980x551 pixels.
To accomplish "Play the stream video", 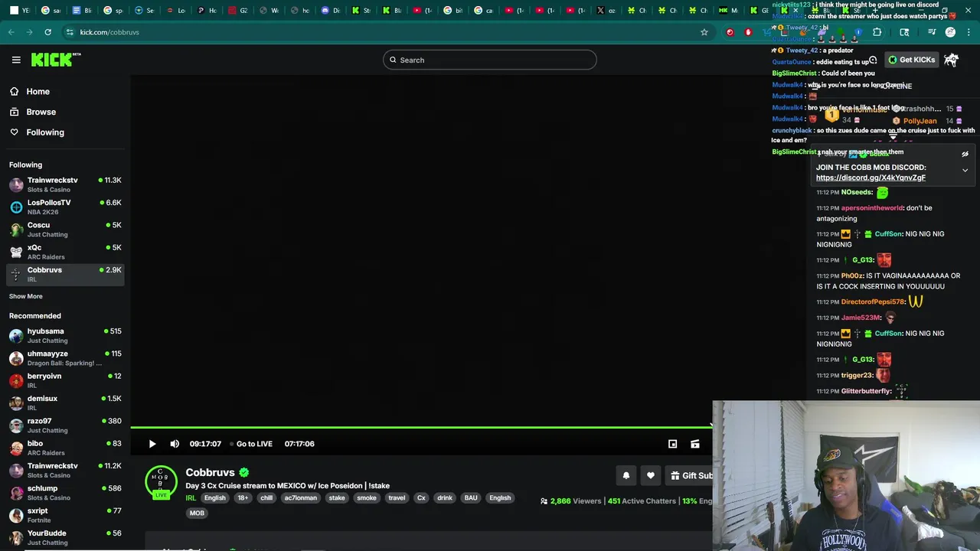I will point(152,444).
